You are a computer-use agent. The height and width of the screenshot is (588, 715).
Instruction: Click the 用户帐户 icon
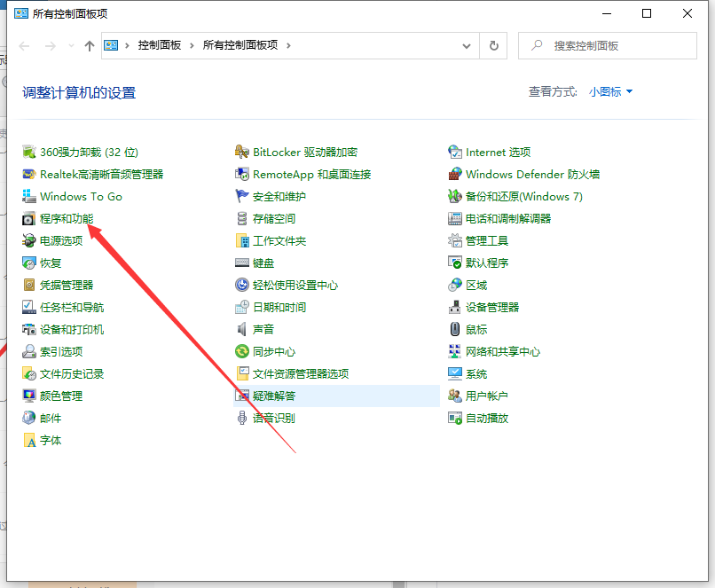tap(455, 396)
